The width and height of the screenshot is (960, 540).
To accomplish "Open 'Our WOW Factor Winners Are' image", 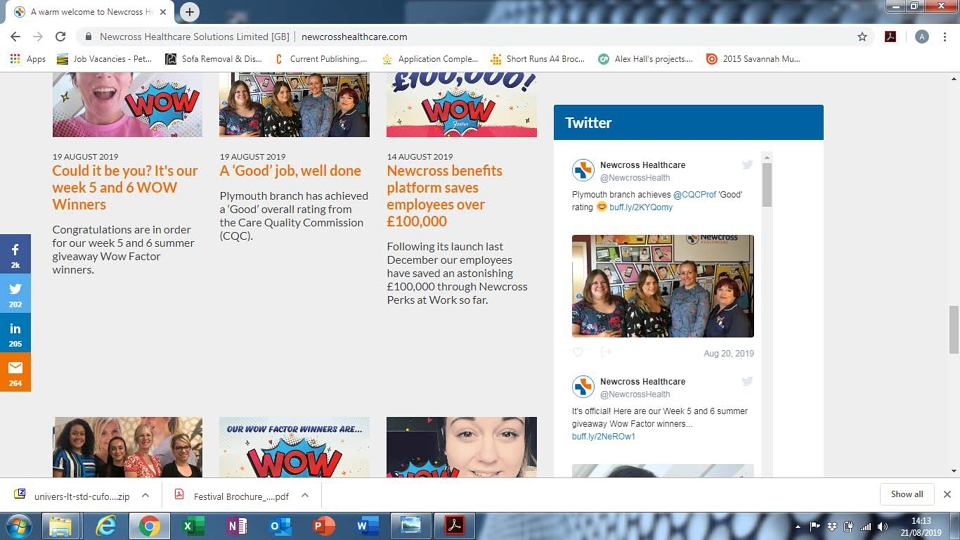I will click(294, 447).
